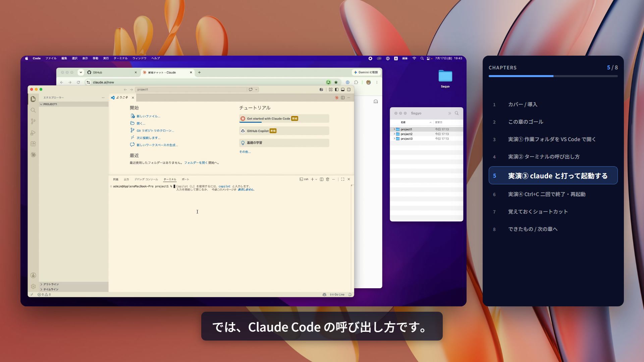Open the Accounts icon in the activity bar

click(33, 275)
